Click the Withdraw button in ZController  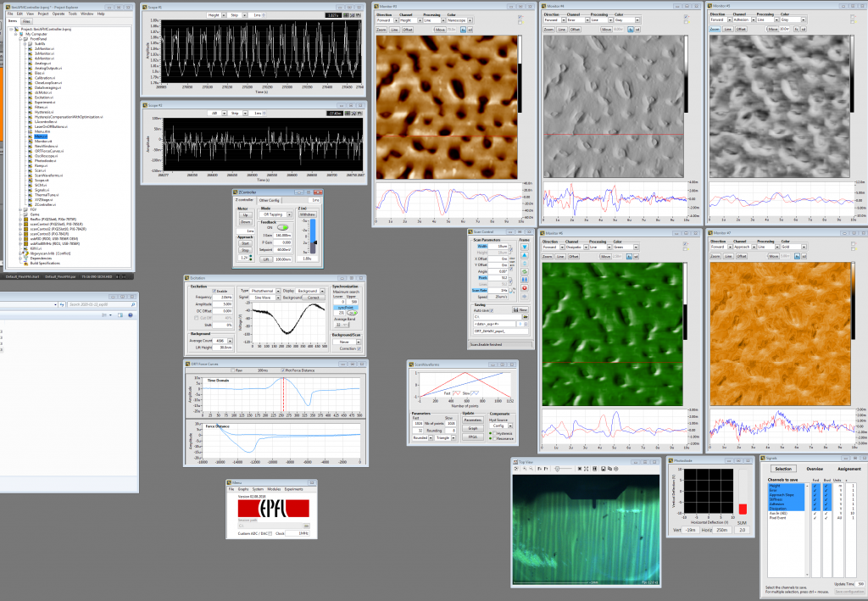[308, 214]
